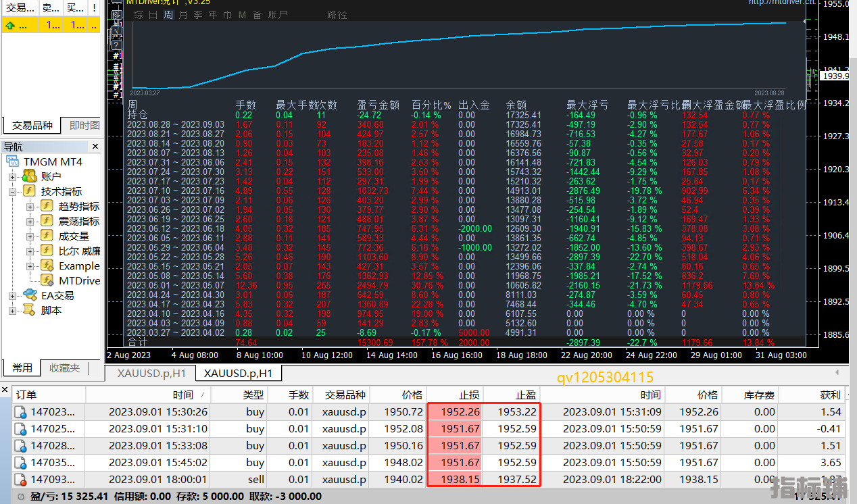857x504 pixels.
Task: Toggle the 年 yearly statistics view
Action: click(x=213, y=15)
